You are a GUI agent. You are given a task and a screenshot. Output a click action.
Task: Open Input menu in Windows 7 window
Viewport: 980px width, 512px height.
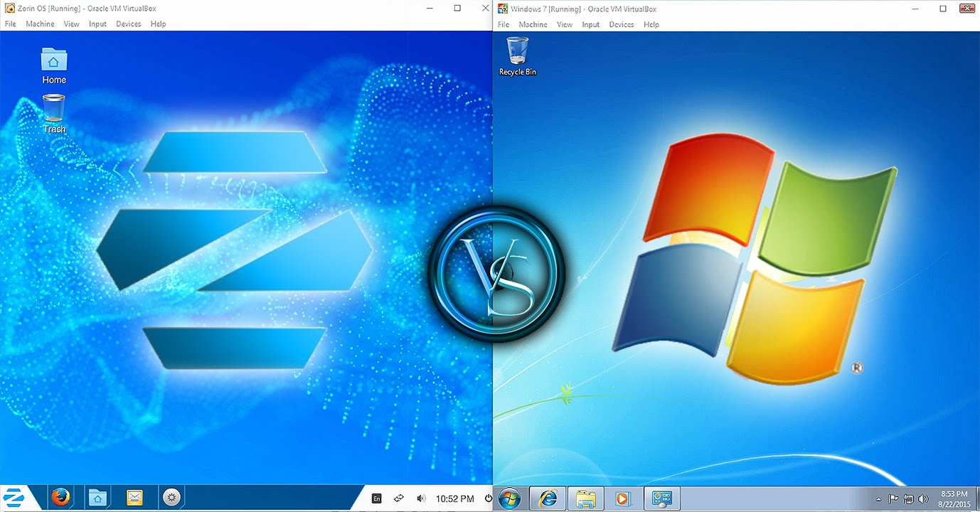click(591, 25)
